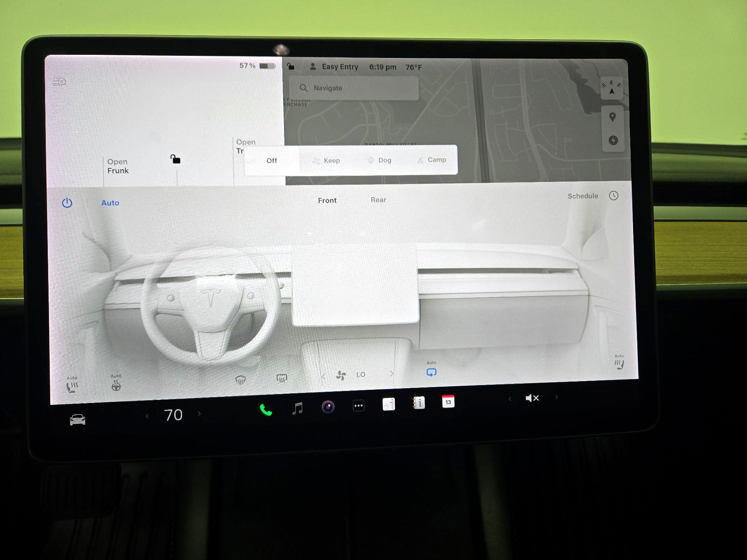Decrease volume with left chevron

point(510,399)
